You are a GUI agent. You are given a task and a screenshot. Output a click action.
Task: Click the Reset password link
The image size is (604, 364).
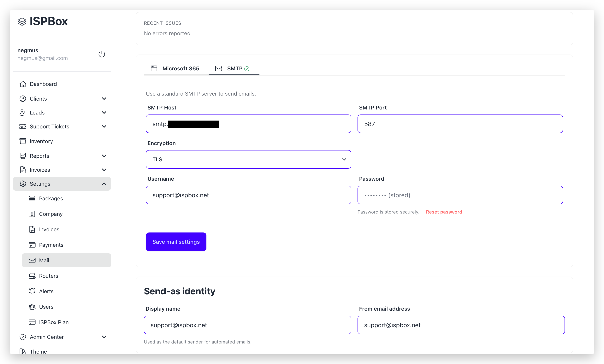(444, 212)
